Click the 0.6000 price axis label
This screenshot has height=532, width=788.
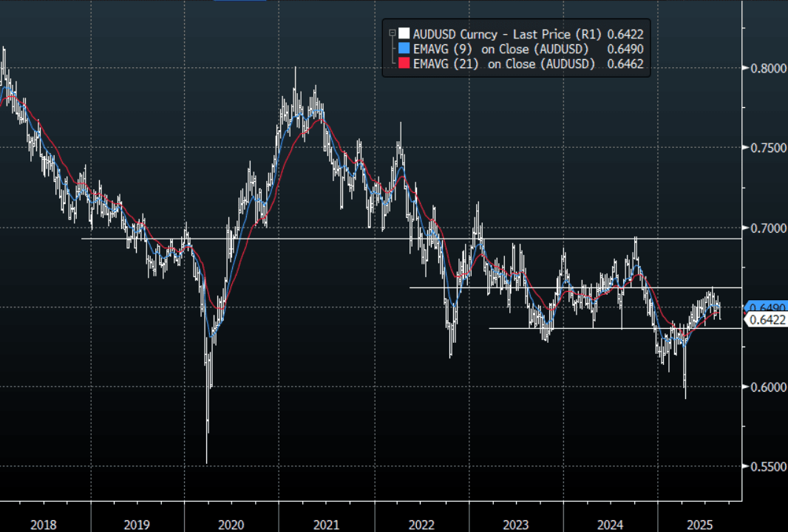click(768, 387)
